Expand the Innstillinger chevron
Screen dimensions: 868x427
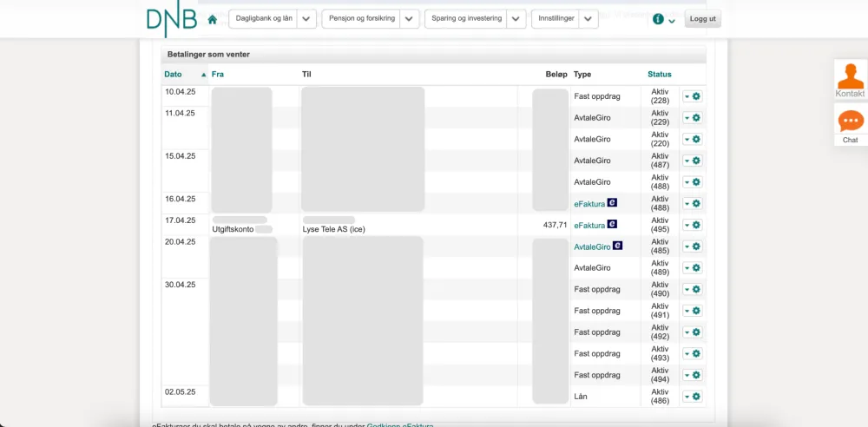tap(589, 19)
